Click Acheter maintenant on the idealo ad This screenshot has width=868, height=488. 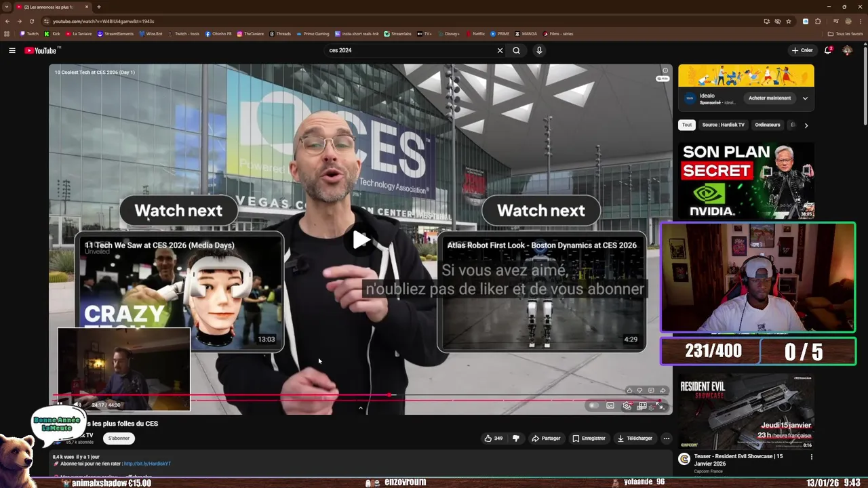(x=770, y=98)
